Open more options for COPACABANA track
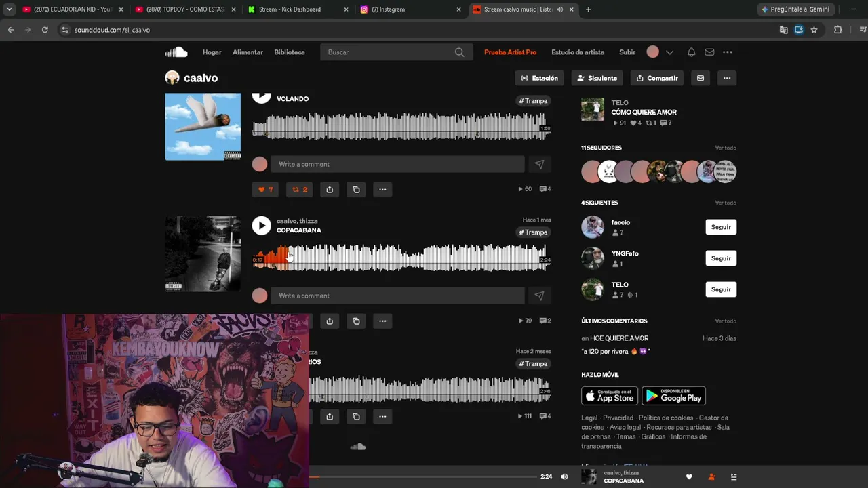This screenshot has height=488, width=868. pyautogui.click(x=382, y=321)
